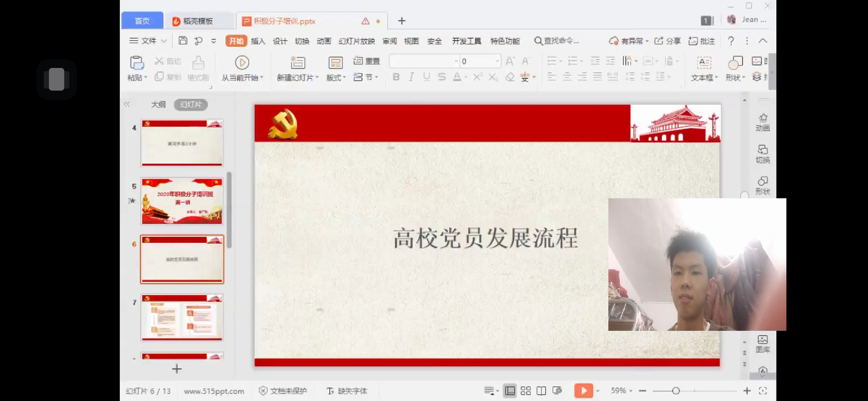
Task: Open the Insert ribbon tab
Action: [x=258, y=41]
